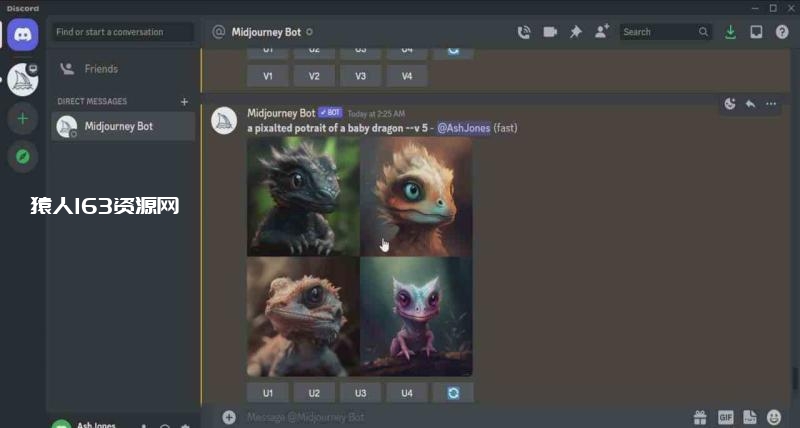
Task: Open the Inbox icon
Action: (x=756, y=32)
